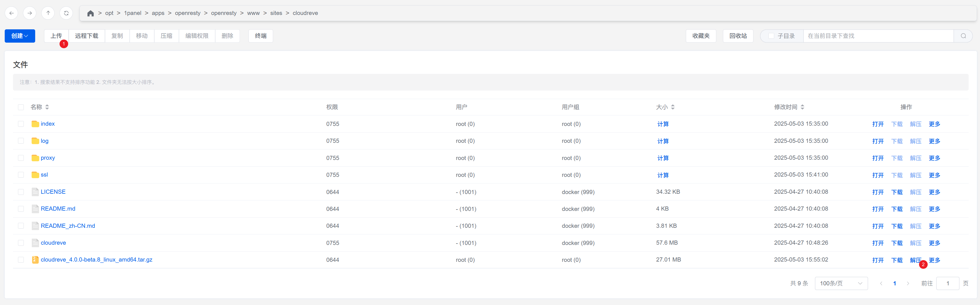Viewport: 980px width, 305px height.
Task: Check the log folder row checkbox
Action: (x=21, y=141)
